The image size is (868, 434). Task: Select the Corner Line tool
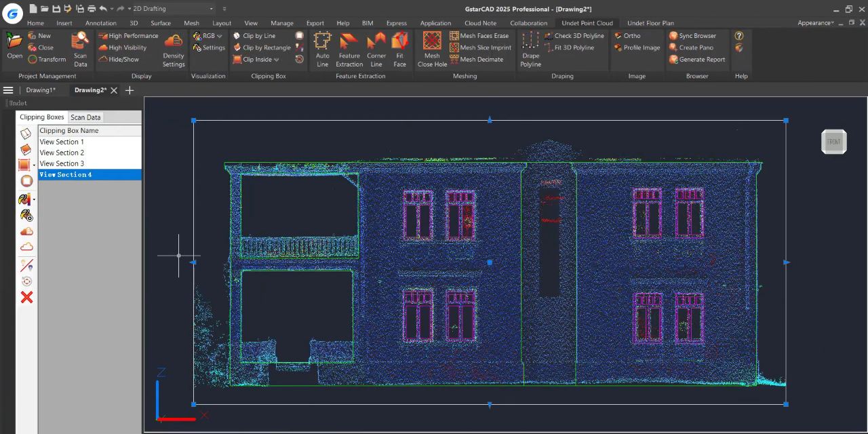coord(376,50)
